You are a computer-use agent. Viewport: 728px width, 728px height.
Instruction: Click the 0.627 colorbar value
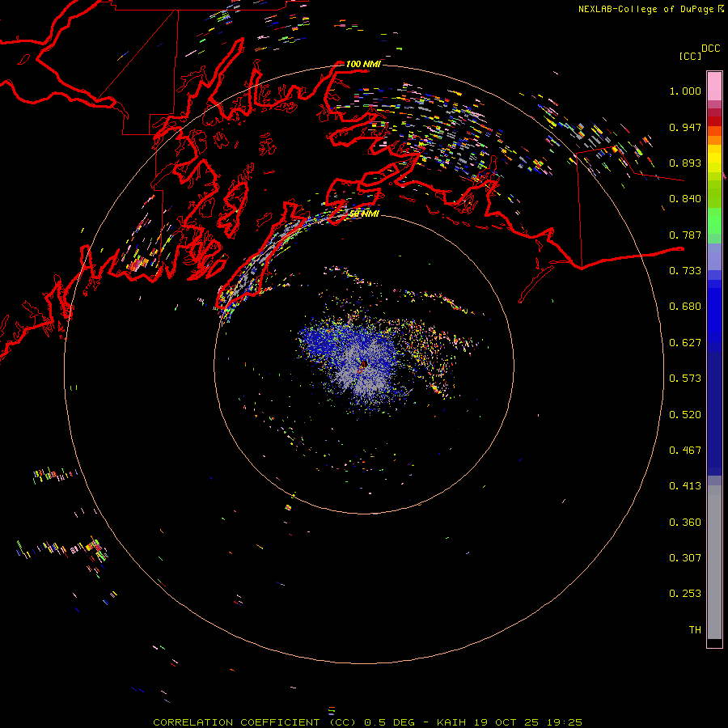(x=685, y=343)
